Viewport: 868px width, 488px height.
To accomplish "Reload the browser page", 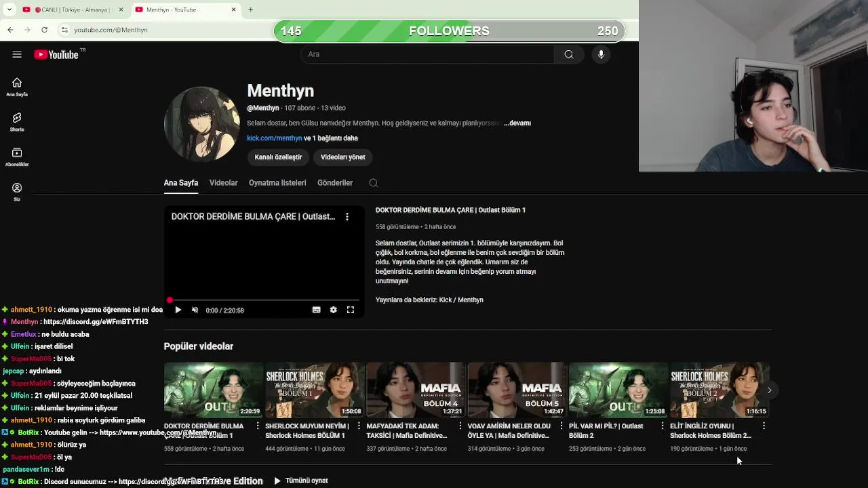I will coord(44,30).
